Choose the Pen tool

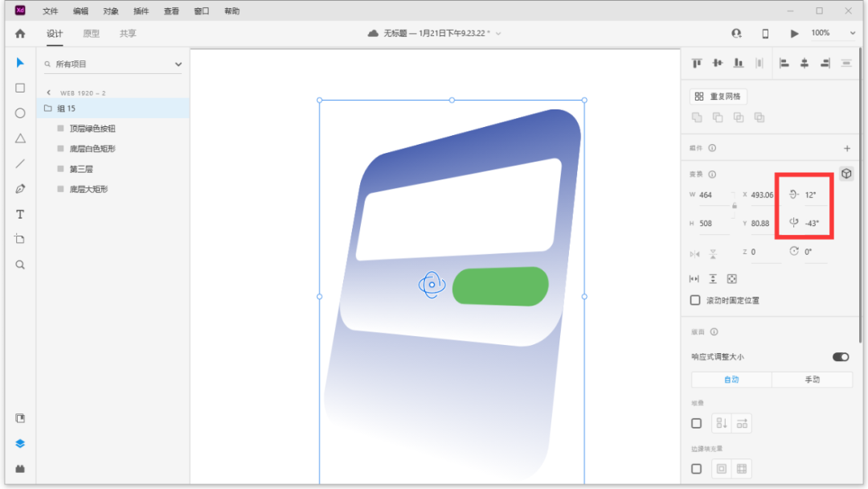20,189
